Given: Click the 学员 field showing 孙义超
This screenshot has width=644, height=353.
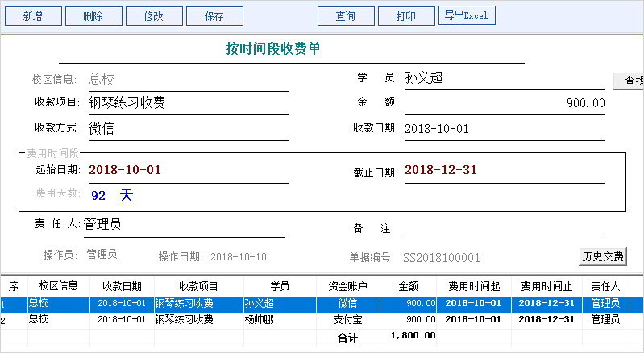Looking at the screenshot, I should 505,78.
